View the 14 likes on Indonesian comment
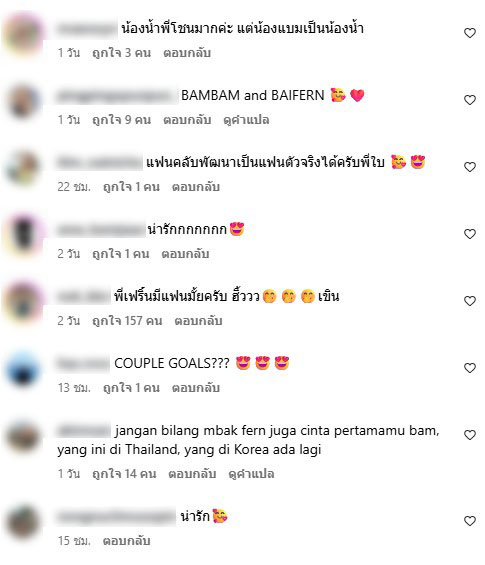Image resolution: width=485 pixels, height=565 pixels. coord(124,473)
